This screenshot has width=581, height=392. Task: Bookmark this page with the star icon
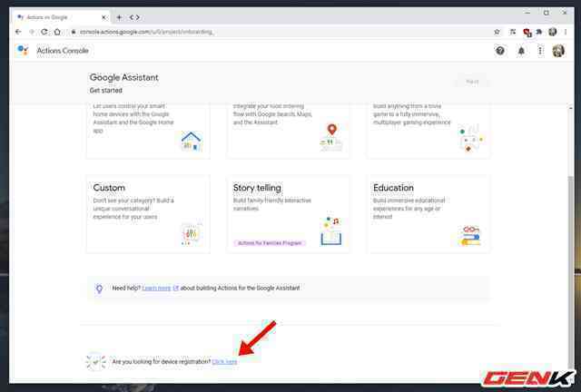point(497,33)
